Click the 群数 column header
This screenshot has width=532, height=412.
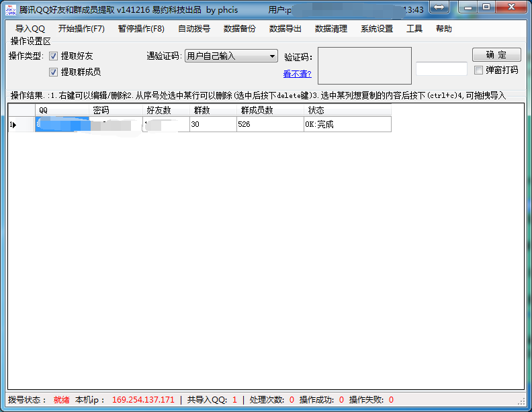tap(213, 110)
